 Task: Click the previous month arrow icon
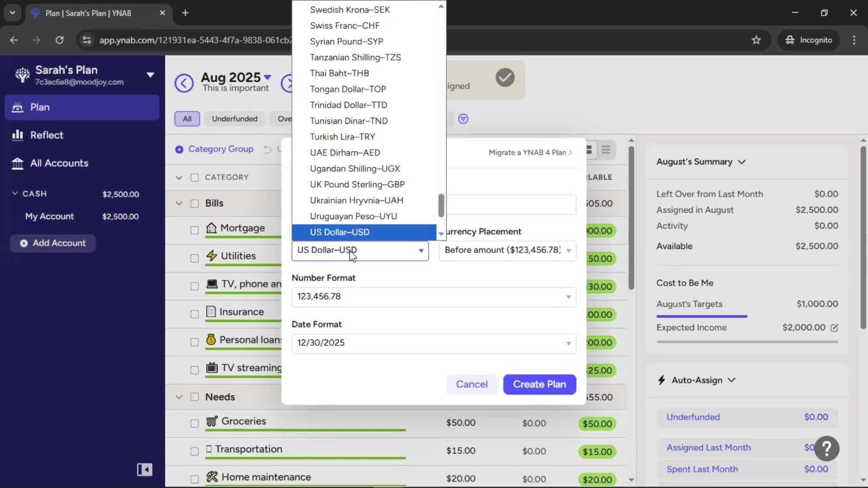click(x=184, y=83)
